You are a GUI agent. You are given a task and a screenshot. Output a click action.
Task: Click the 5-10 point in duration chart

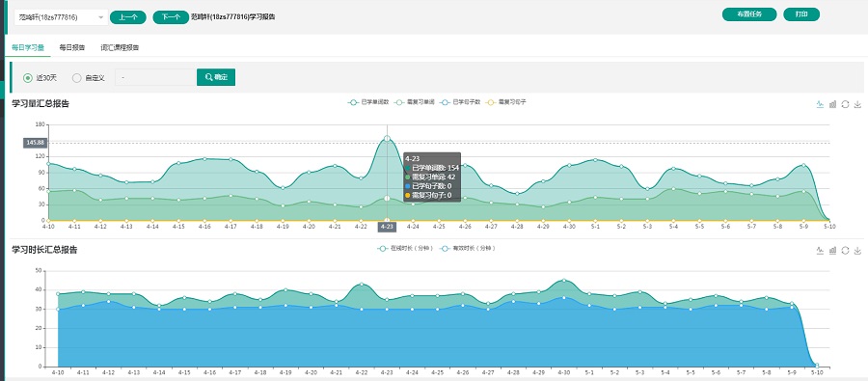point(817,365)
